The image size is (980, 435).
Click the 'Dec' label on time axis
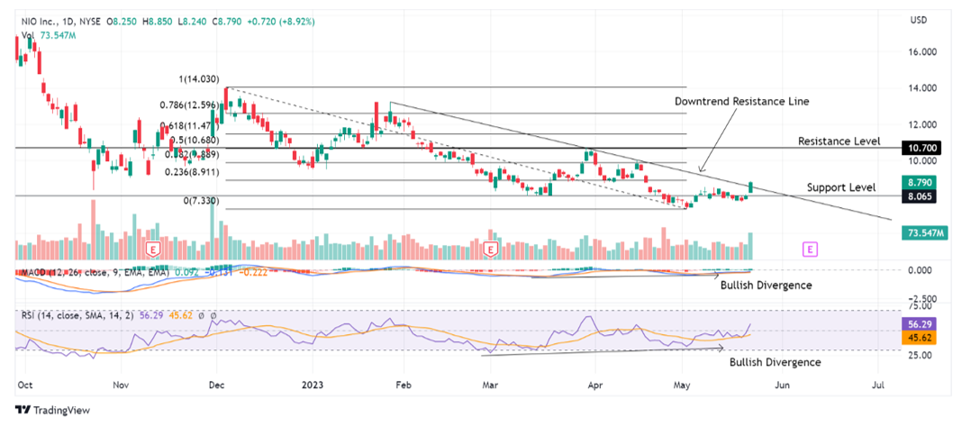click(218, 385)
